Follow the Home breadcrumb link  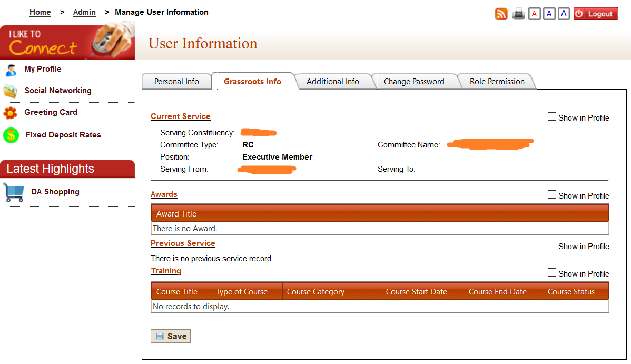[40, 12]
